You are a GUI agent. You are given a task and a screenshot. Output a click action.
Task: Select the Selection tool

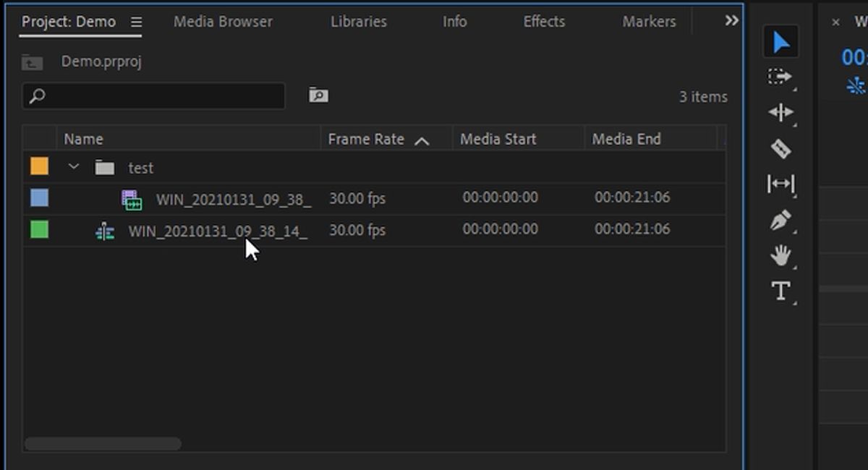781,41
